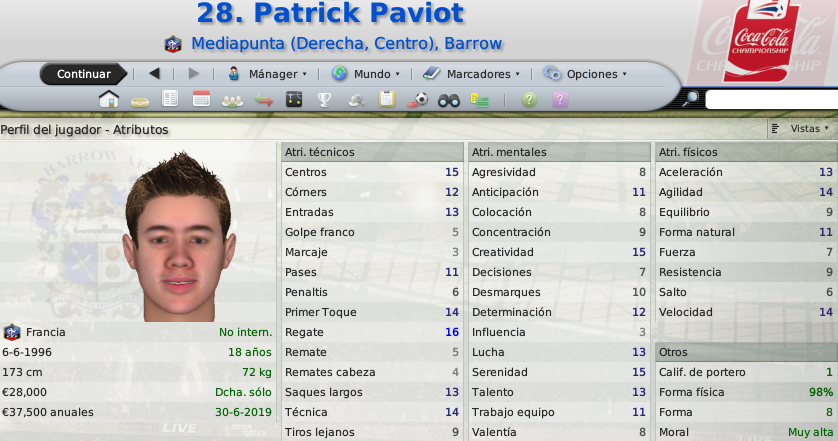Click the clipboard notes icon

click(386, 99)
